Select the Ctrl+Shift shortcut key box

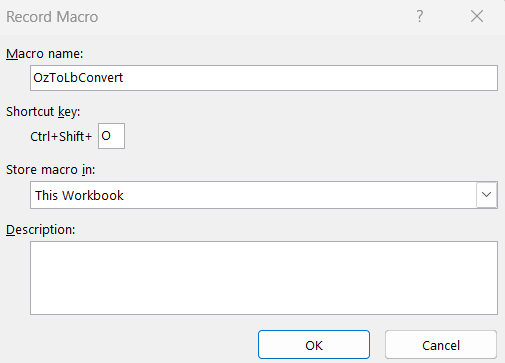[x=111, y=136]
